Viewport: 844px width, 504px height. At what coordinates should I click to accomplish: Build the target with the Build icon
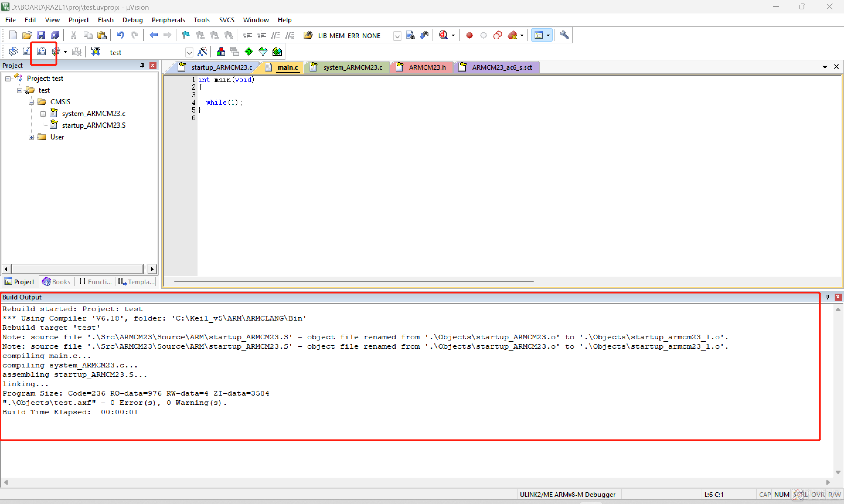[x=27, y=52]
